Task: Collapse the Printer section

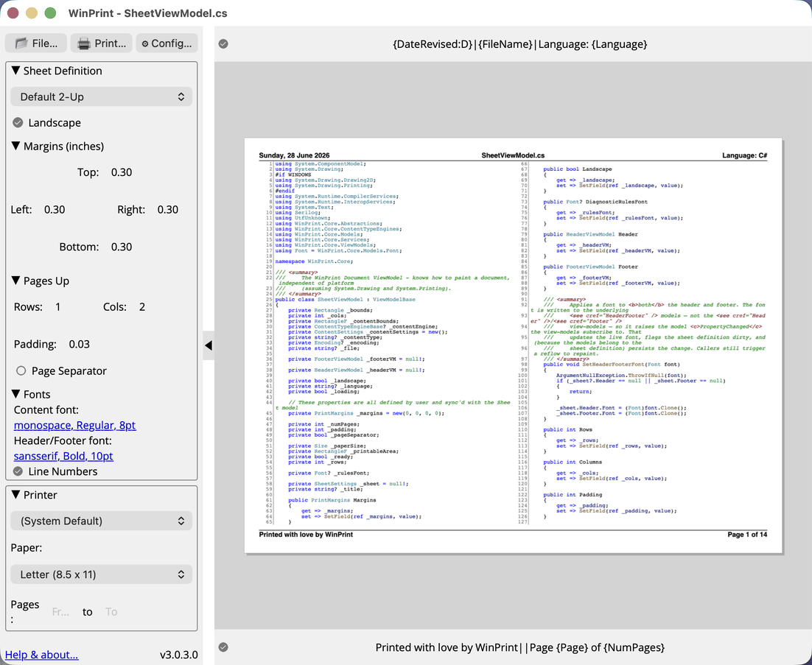Action: tap(16, 496)
